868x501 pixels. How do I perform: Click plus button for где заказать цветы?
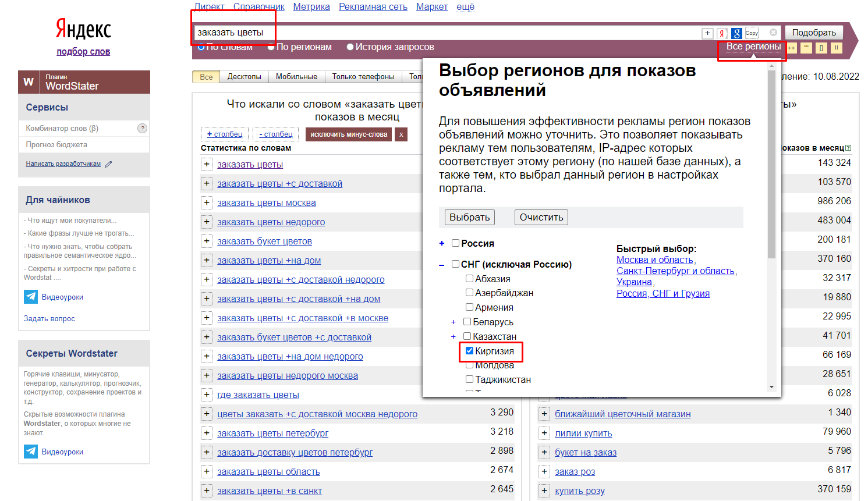(207, 395)
